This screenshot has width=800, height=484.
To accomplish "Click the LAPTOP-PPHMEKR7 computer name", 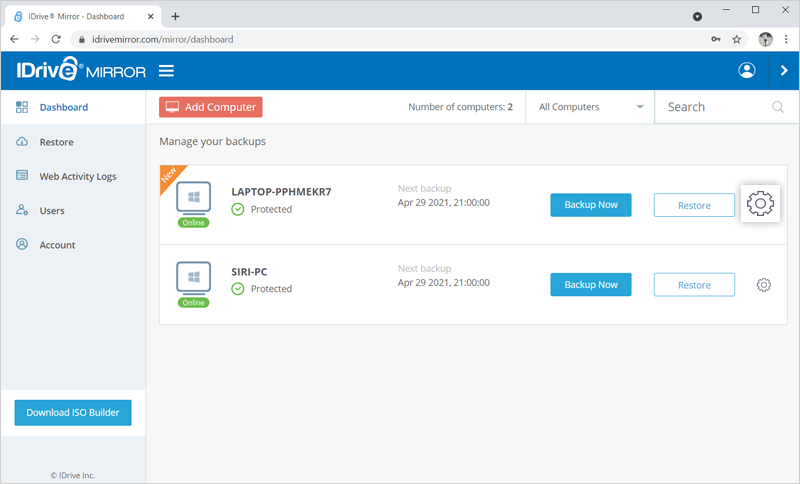I will [x=281, y=192].
